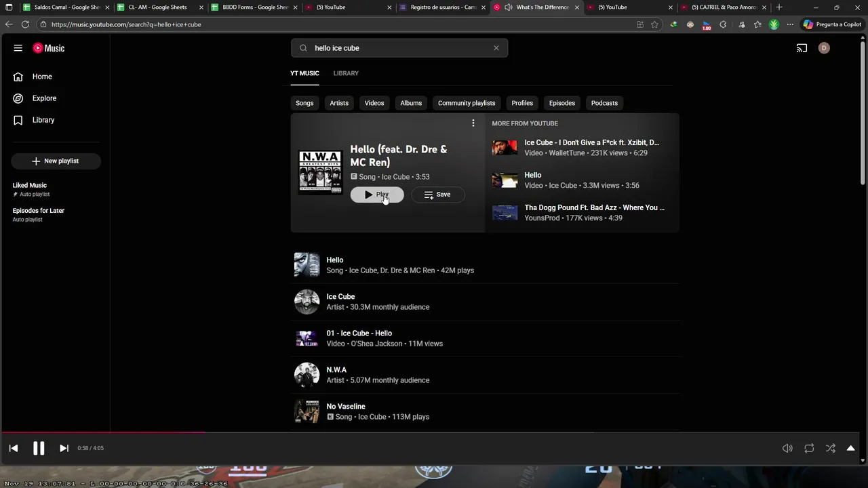
Task: Create a New playlist
Action: (x=56, y=161)
